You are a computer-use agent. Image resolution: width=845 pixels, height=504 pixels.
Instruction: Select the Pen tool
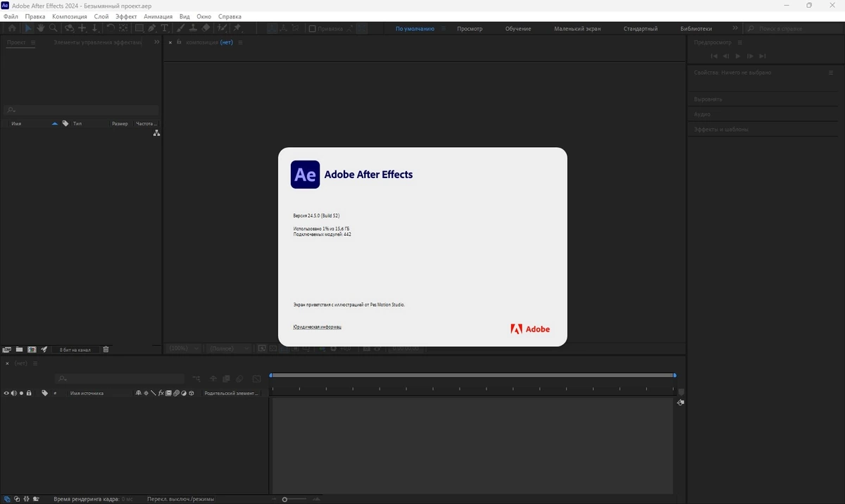[x=151, y=28]
